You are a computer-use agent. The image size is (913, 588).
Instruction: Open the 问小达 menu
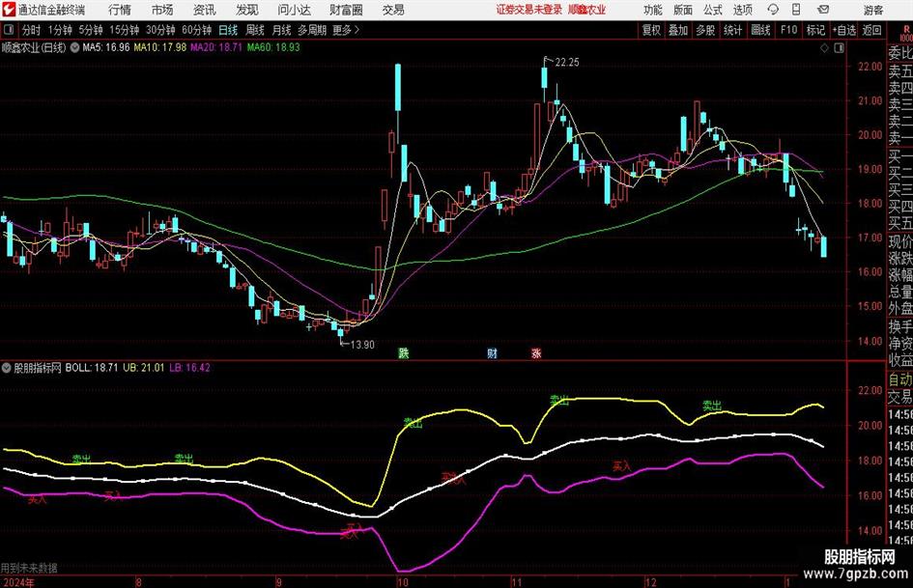(x=294, y=10)
